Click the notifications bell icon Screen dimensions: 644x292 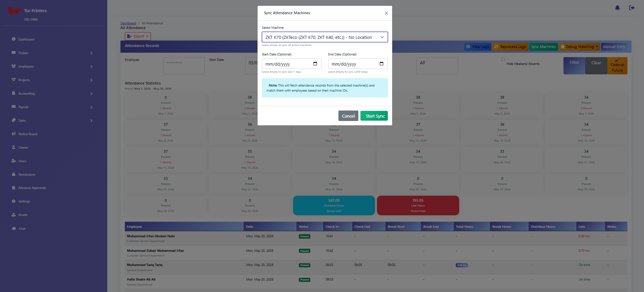point(617,8)
